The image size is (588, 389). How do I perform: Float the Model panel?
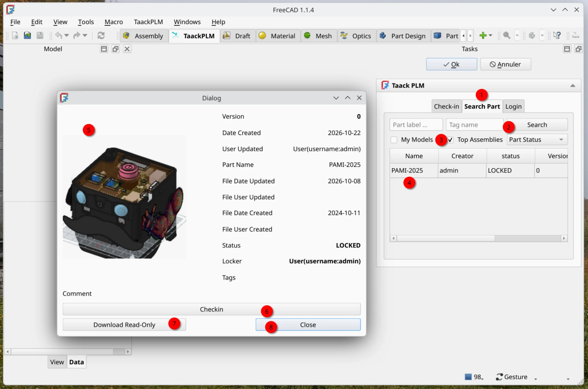(x=115, y=49)
